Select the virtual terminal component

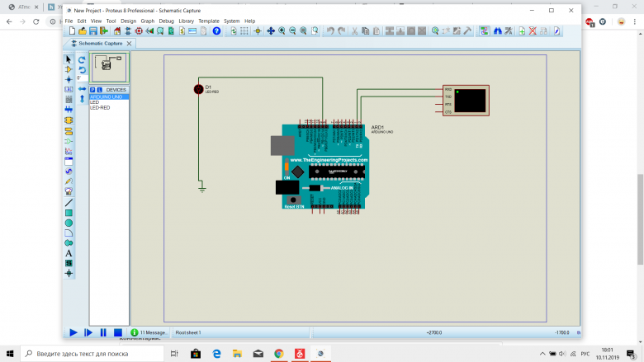466,101
